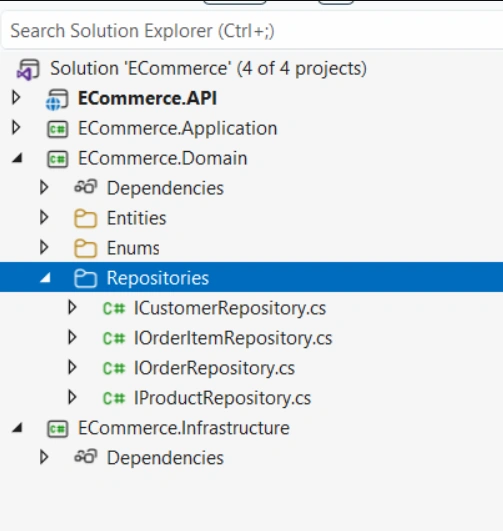
Task: Click the Enums folder icon
Action: tap(86, 248)
